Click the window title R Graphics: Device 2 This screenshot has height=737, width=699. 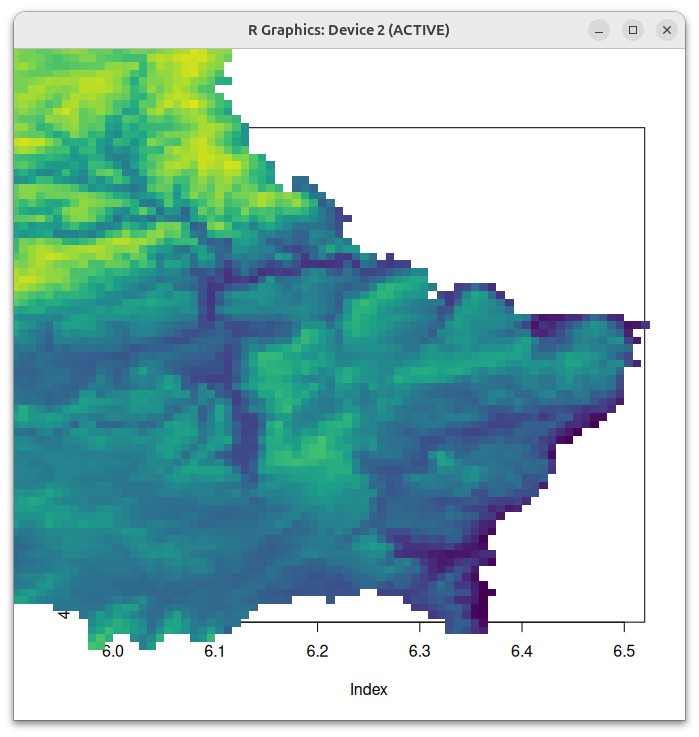tap(349, 30)
